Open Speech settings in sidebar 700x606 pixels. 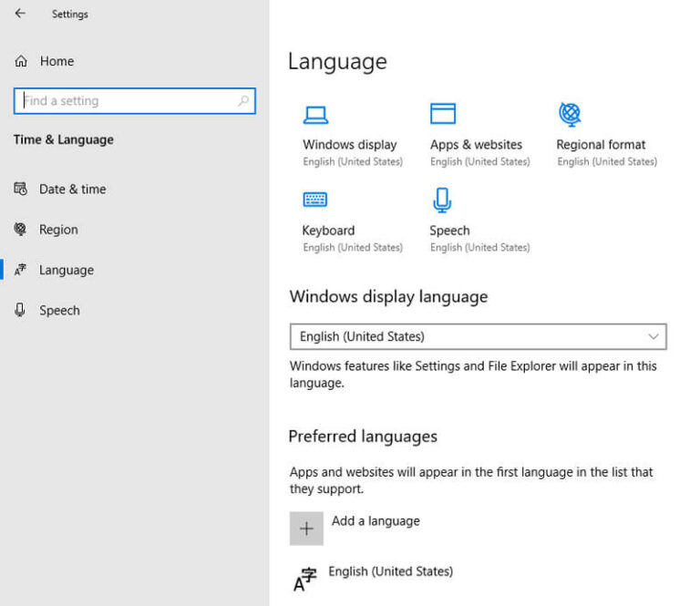[x=60, y=310]
